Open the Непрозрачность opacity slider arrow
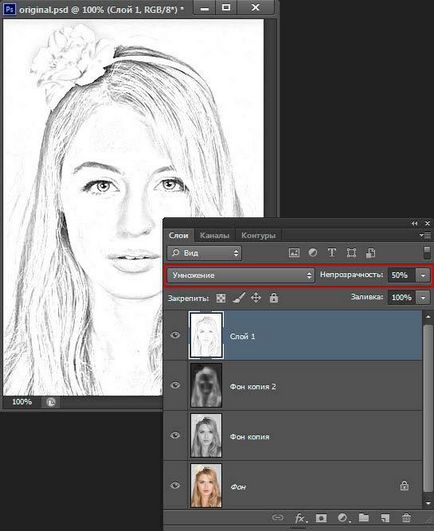 423,275
